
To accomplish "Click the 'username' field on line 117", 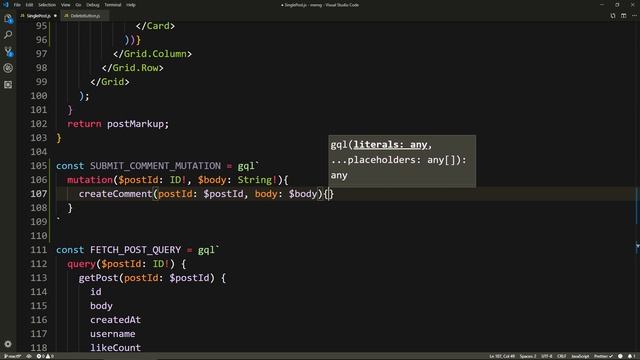I will click(113, 334).
